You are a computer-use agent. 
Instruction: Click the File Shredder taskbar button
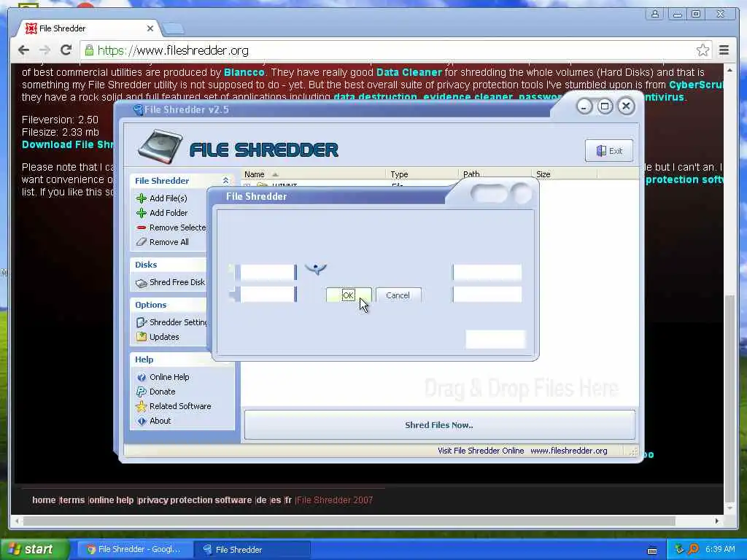tap(254, 550)
